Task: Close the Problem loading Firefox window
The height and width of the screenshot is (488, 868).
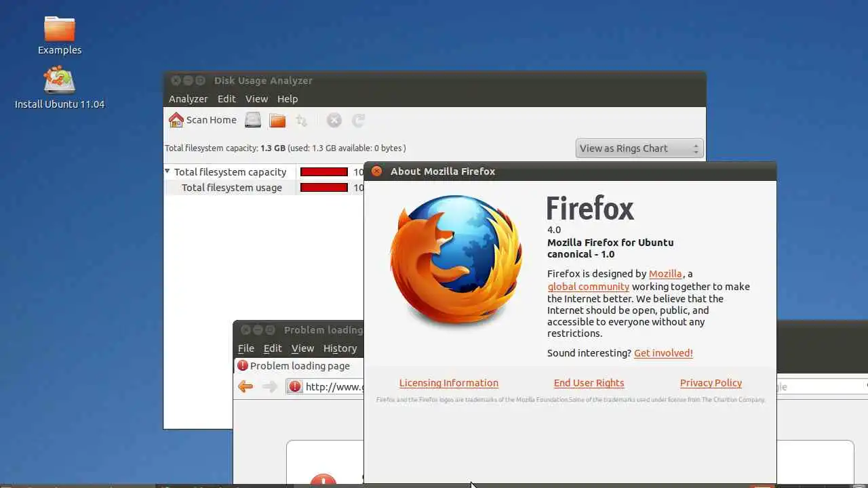Action: pos(245,330)
